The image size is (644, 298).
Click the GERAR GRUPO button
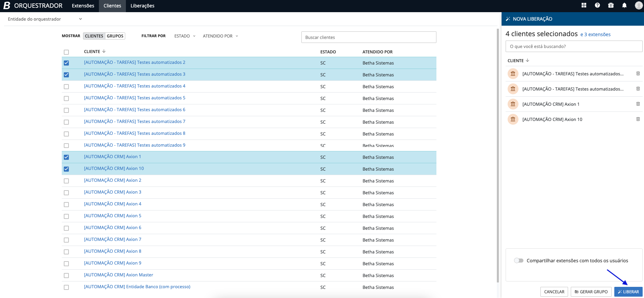(591, 292)
